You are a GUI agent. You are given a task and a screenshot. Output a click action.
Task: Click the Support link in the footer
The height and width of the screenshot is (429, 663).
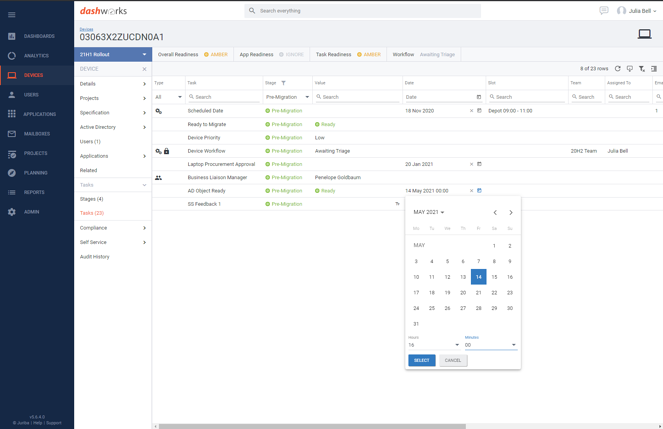coord(54,423)
